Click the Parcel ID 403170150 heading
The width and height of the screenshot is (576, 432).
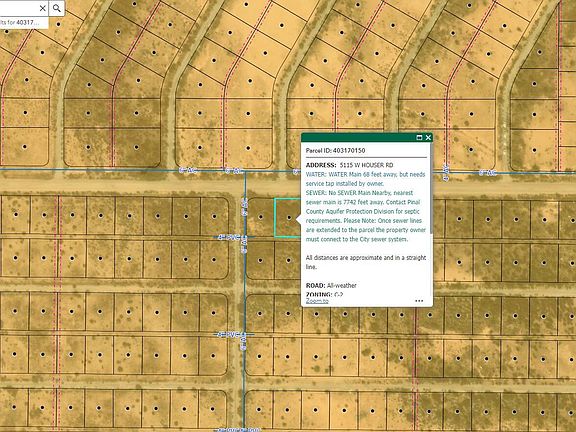point(335,151)
